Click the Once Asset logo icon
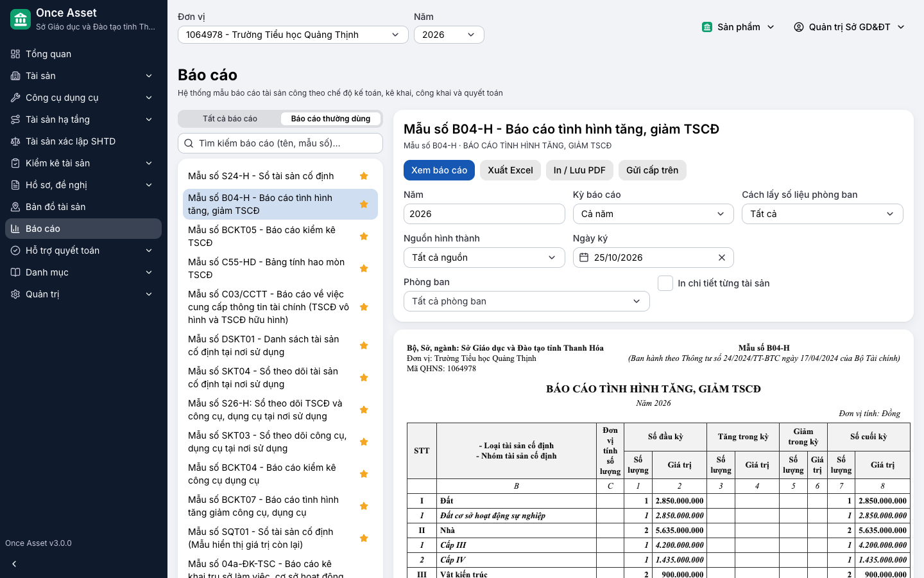The height and width of the screenshot is (578, 924). [x=21, y=19]
